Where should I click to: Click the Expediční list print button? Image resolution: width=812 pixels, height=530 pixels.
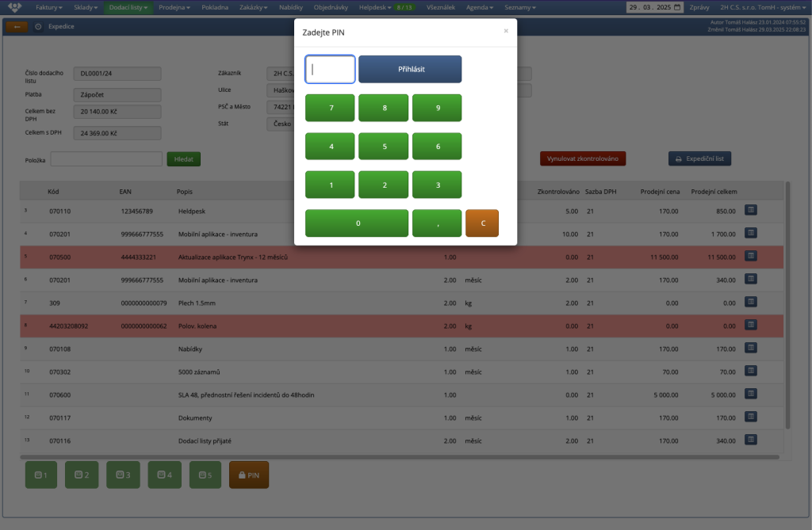(699, 159)
